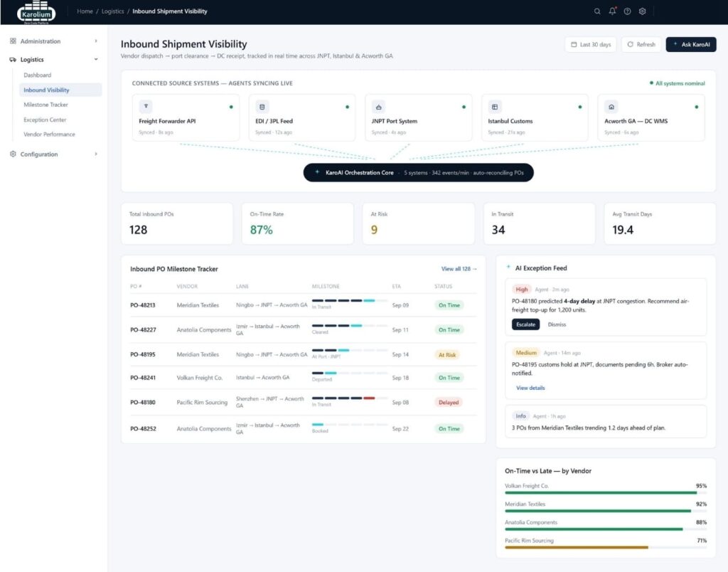
Task: Open the notifications bell icon
Action: 612,11
